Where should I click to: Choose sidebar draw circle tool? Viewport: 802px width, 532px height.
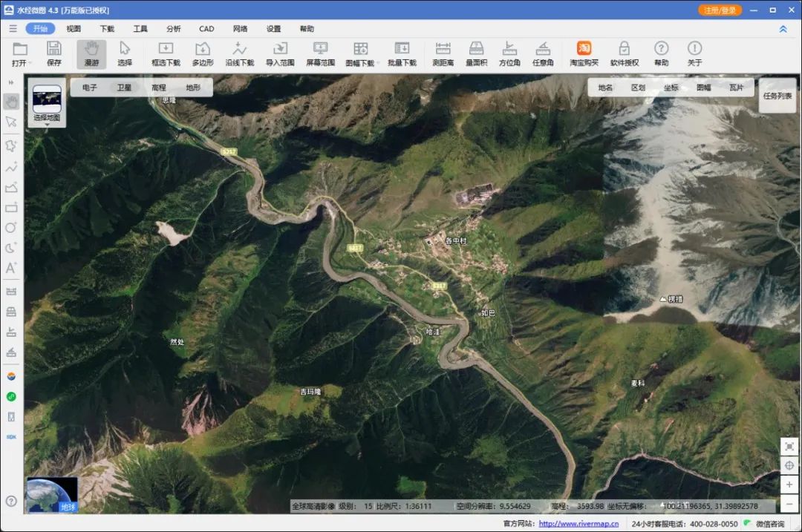click(11, 227)
